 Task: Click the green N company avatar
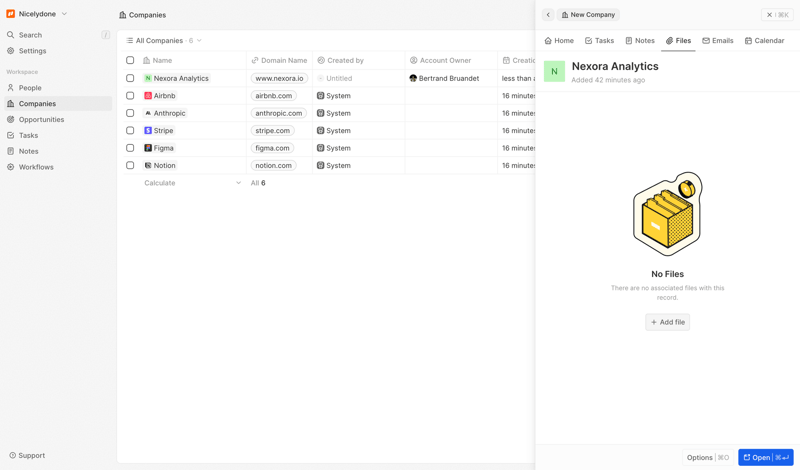click(x=554, y=71)
